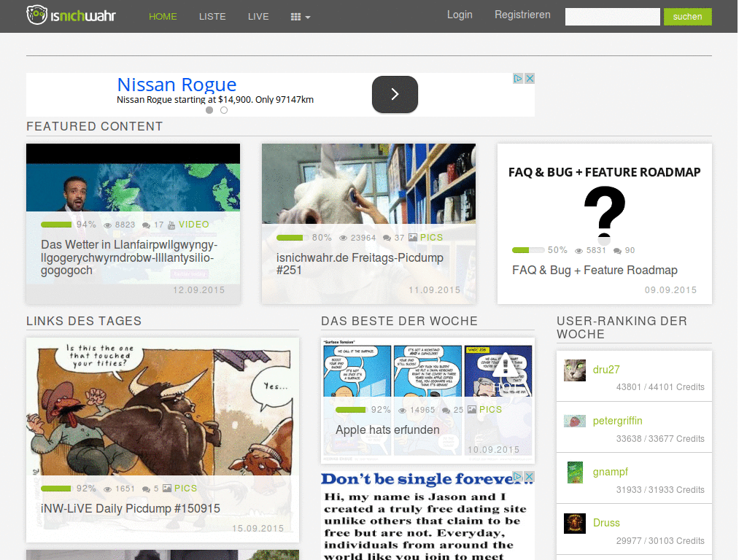Click the VIDEO category icon
Screen dimensions: 747x560
[171, 225]
